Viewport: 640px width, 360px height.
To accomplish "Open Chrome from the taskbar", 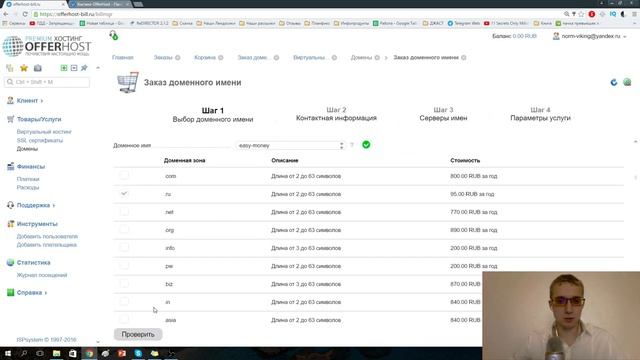I will [x=89, y=353].
